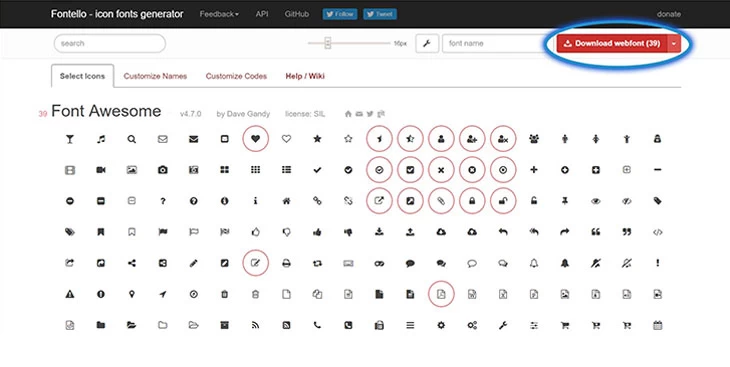Image resolution: width=730 pixels, height=367 pixels.
Task: Pick the camera icon
Action: (162, 170)
